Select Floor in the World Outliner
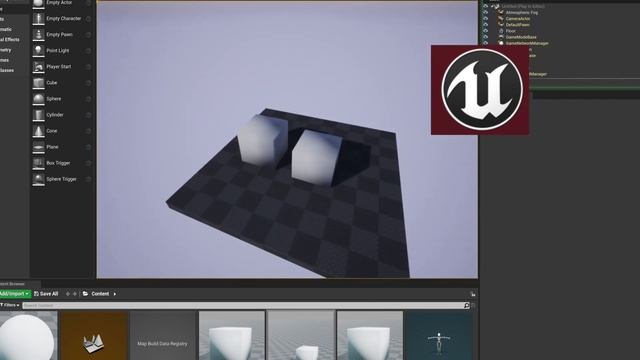 511,31
